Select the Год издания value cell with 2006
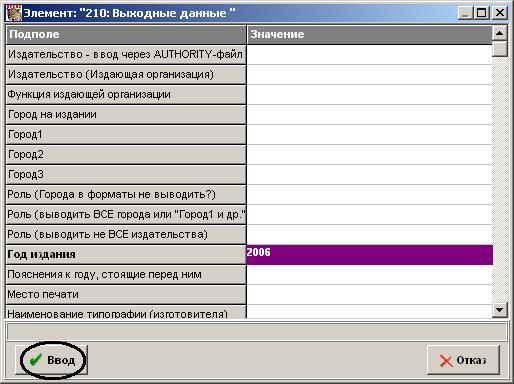Image resolution: width=514 pixels, height=384 pixels. [x=369, y=255]
